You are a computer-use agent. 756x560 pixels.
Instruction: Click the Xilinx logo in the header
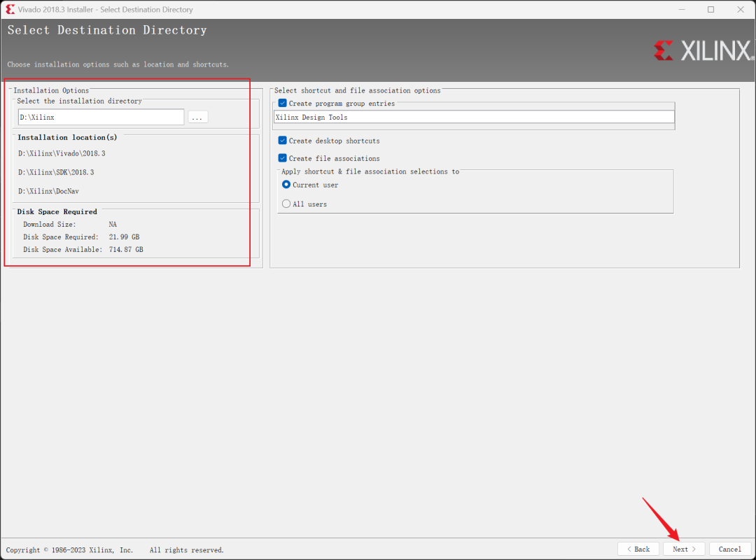tap(703, 50)
